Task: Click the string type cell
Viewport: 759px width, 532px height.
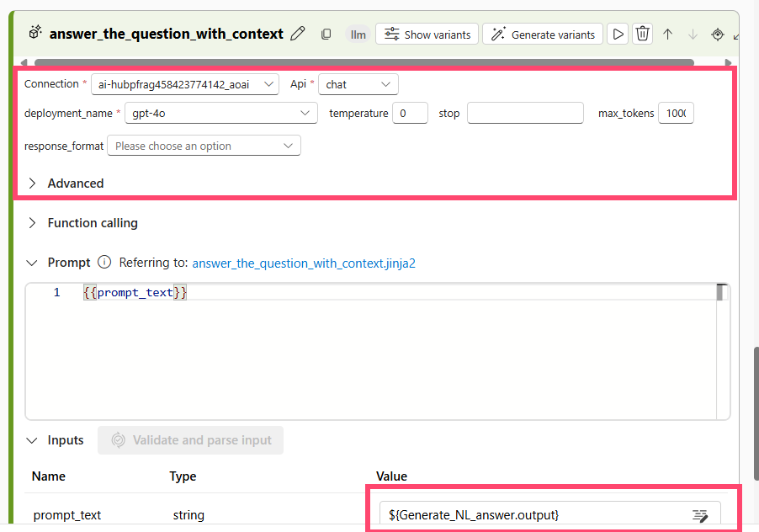Action: (x=188, y=515)
